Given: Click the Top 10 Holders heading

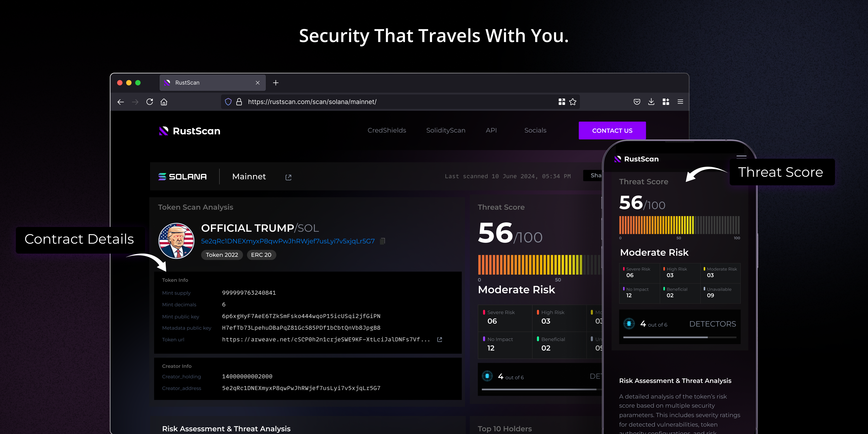Looking at the screenshot, I should click(x=505, y=429).
